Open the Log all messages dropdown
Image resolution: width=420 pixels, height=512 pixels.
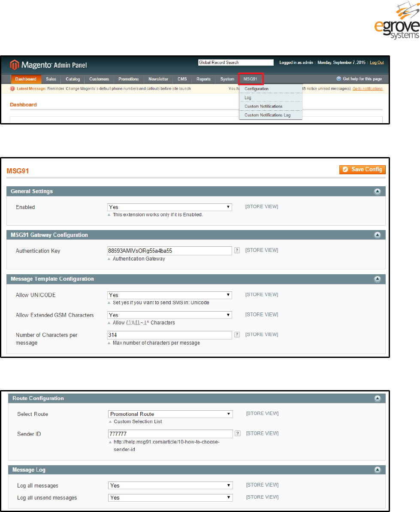[170, 485]
